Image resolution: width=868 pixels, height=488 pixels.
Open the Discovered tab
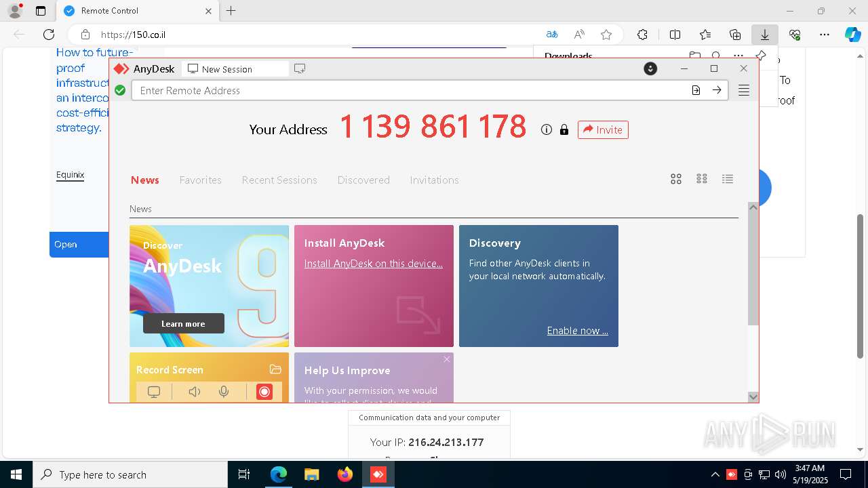tap(363, 180)
